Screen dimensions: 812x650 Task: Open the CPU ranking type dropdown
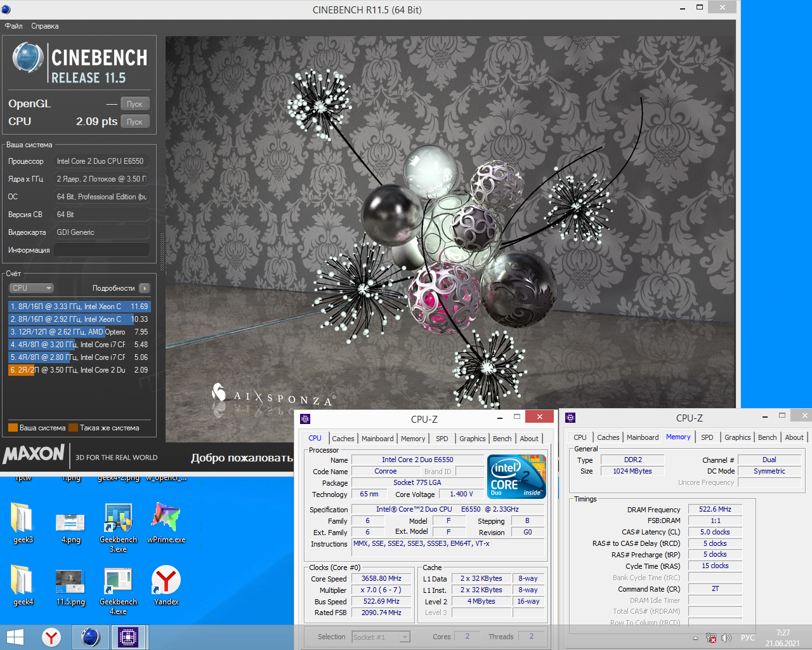31,288
